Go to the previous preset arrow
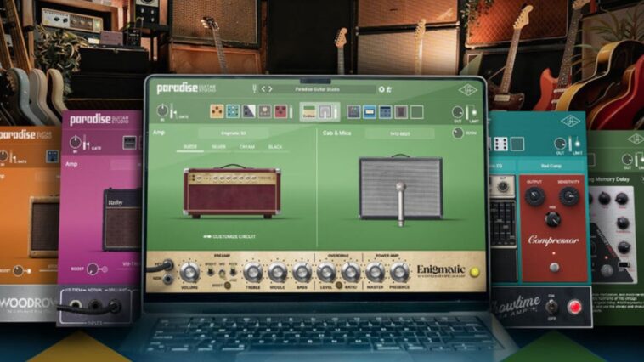Image resolution: width=644 pixels, height=362 pixels. [263, 88]
